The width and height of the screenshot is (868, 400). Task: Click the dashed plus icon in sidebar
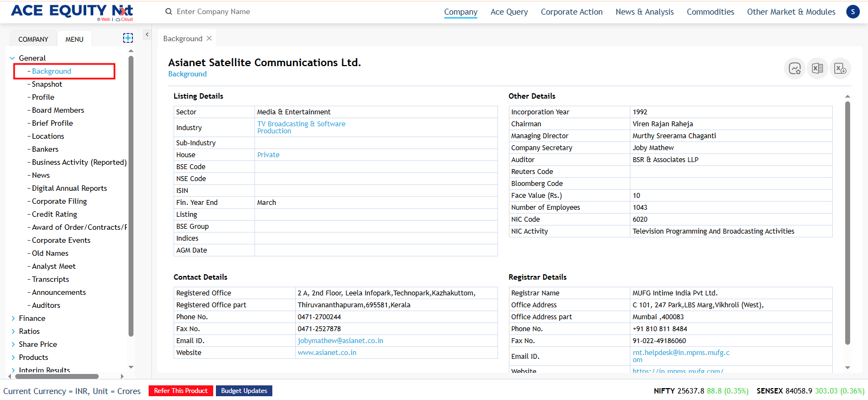[x=128, y=38]
